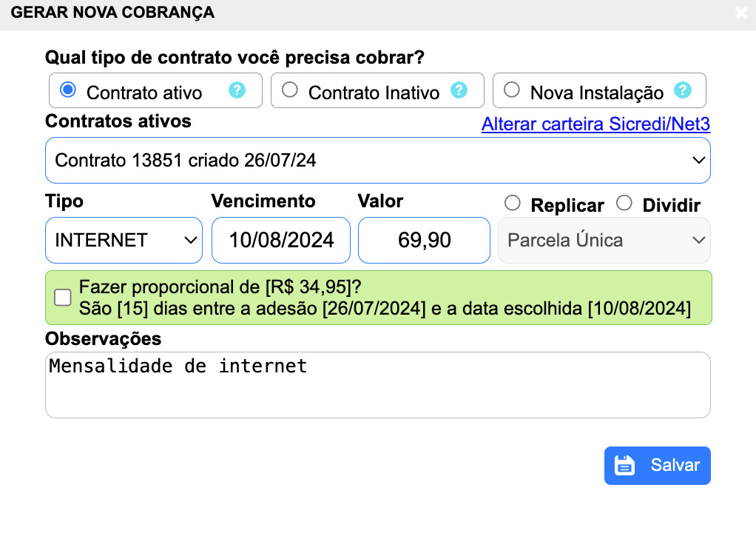Image resolution: width=756 pixels, height=539 pixels.
Task: Open the Parcela Única dropdown
Action: pos(604,240)
